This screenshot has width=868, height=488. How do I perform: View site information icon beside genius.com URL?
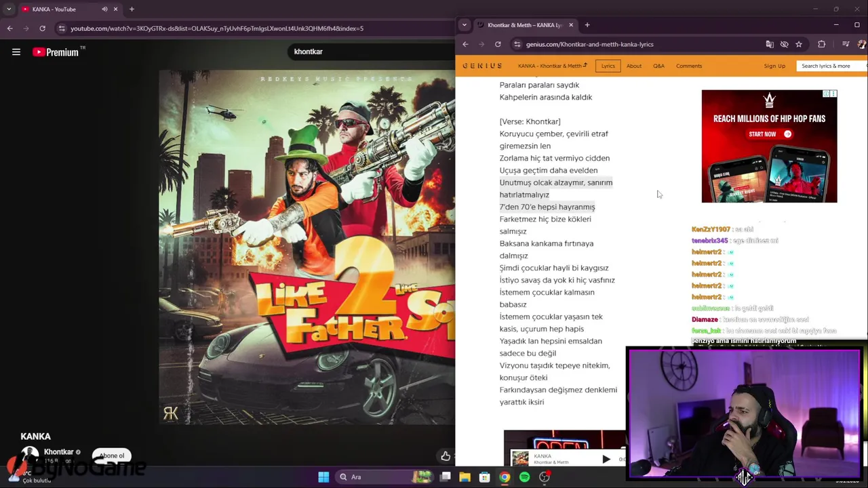click(x=517, y=44)
